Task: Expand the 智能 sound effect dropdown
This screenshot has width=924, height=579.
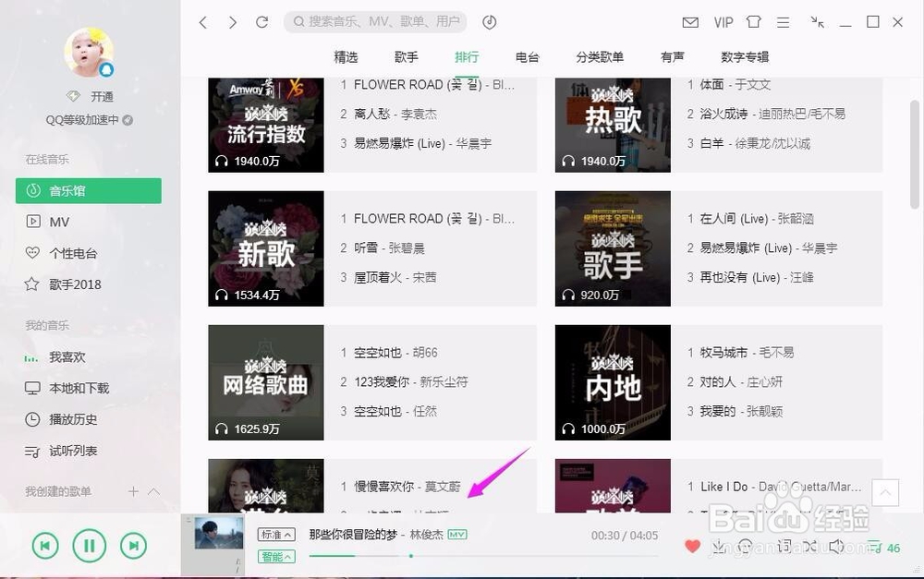Action: (x=275, y=557)
